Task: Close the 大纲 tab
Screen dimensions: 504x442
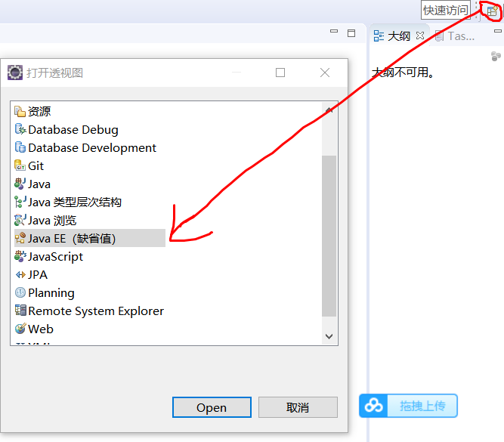Action: point(420,36)
